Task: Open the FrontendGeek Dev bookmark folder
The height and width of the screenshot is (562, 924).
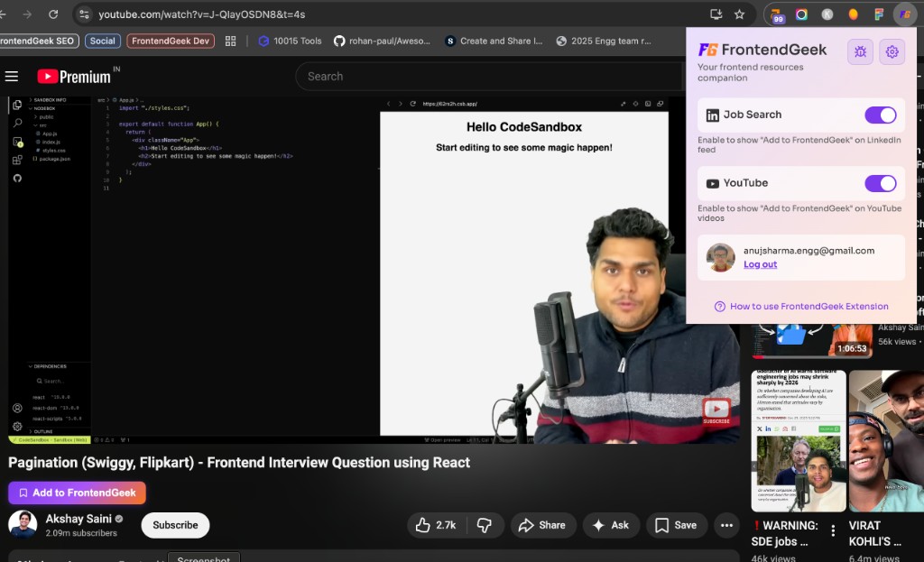Action: [x=171, y=41]
